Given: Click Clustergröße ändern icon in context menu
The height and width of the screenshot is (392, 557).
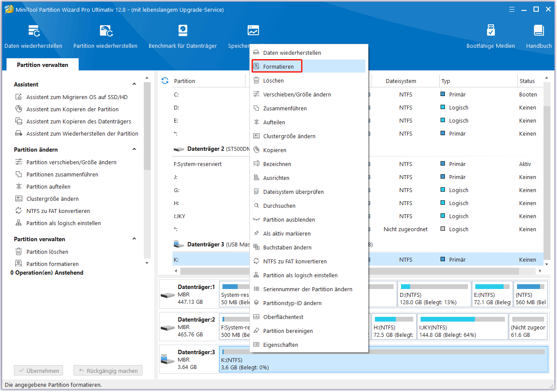Looking at the screenshot, I should 256,136.
